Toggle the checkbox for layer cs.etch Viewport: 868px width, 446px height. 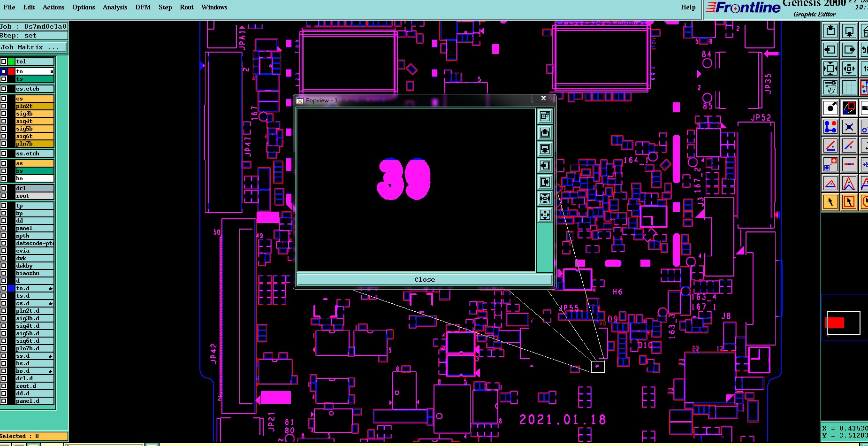(x=4, y=89)
